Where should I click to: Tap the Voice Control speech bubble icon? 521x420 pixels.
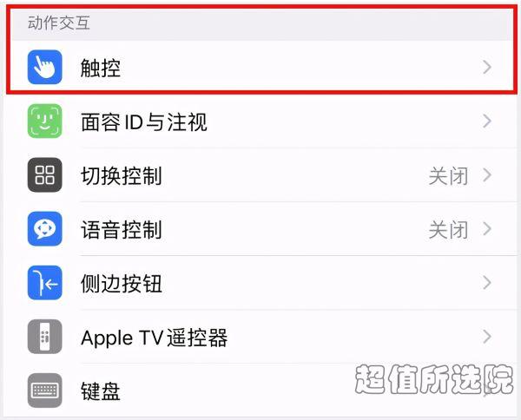45,229
